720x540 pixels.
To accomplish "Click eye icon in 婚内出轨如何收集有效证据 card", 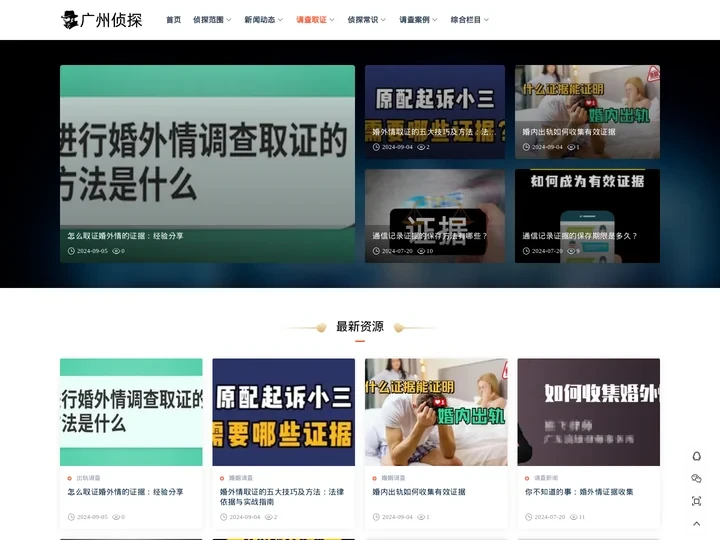I will [x=421, y=517].
